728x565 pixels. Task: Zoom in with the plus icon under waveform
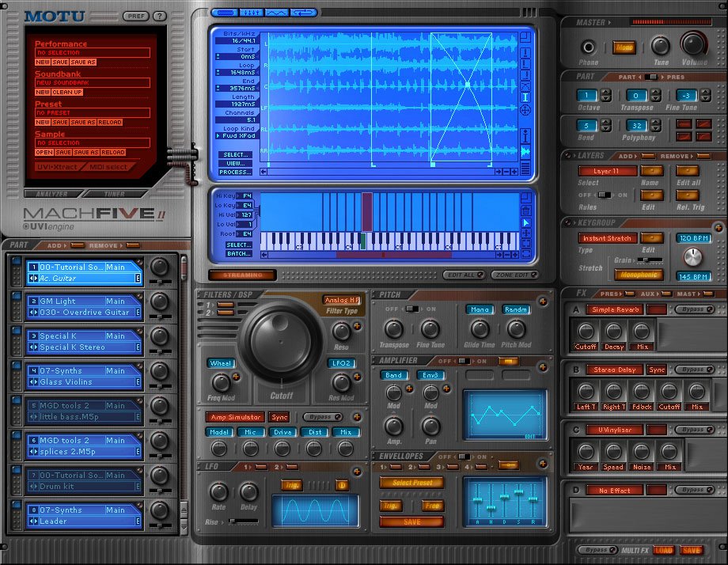[x=514, y=171]
